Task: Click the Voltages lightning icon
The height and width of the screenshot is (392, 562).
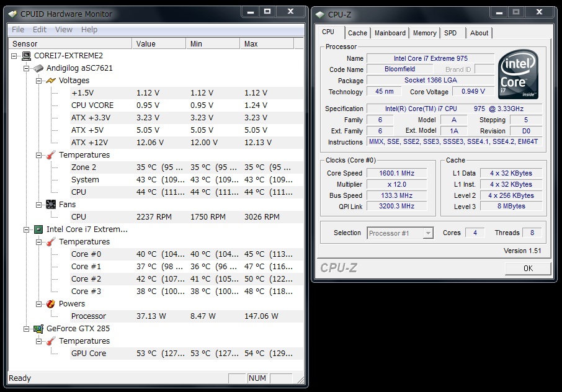Action: click(51, 81)
